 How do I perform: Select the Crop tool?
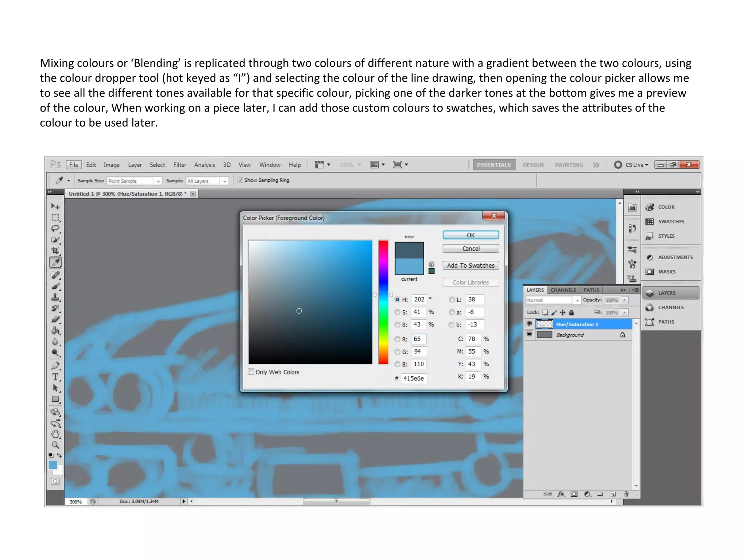pyautogui.click(x=55, y=250)
